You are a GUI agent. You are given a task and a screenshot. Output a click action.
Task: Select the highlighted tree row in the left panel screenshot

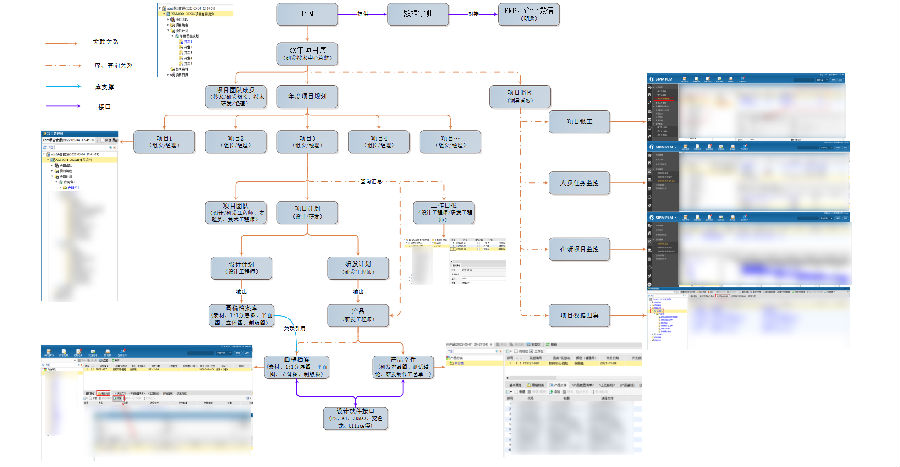click(x=80, y=160)
